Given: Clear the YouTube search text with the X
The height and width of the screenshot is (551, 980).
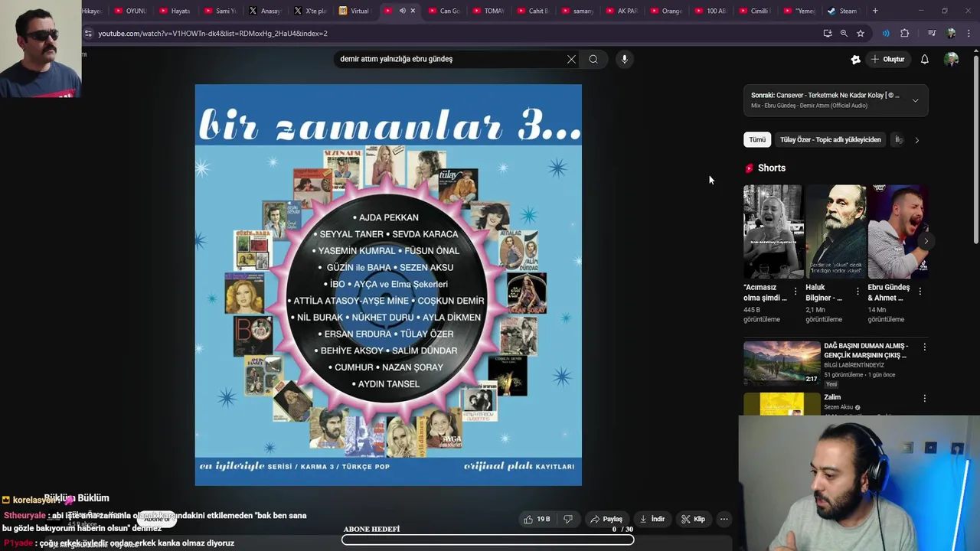Looking at the screenshot, I should 571,59.
